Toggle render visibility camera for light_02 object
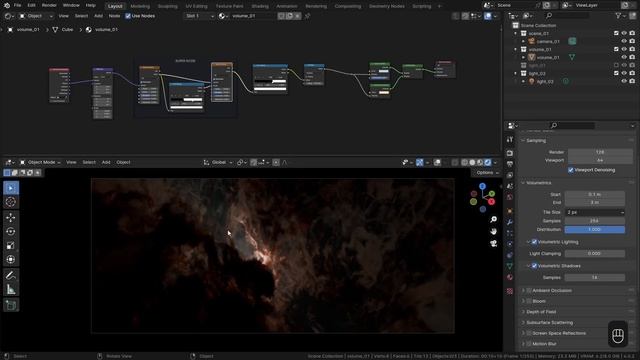The width and height of the screenshot is (640, 360). 632,81
